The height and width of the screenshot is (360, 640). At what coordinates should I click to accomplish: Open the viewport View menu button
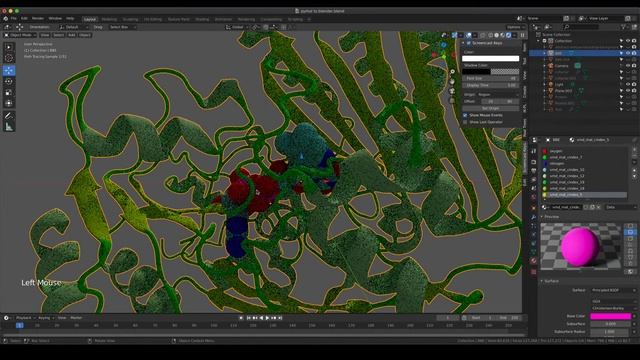[x=44, y=35]
